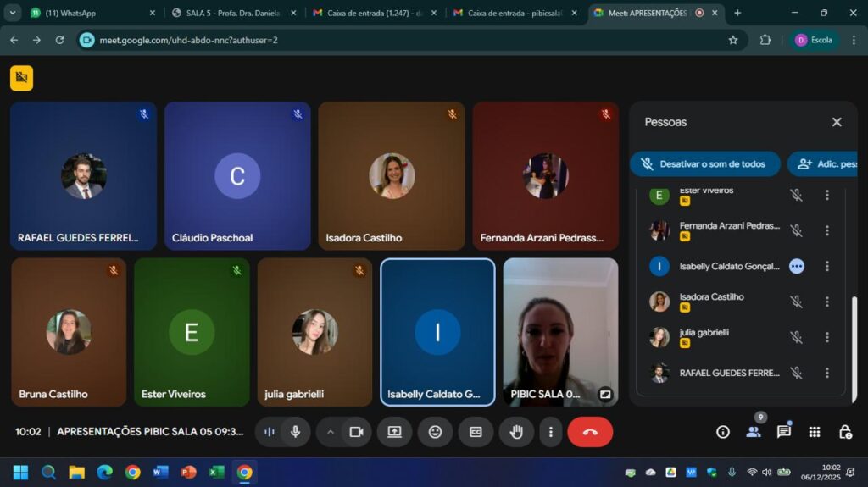Click the raise hand icon
Viewport: 868px width, 487px height.
click(x=516, y=432)
